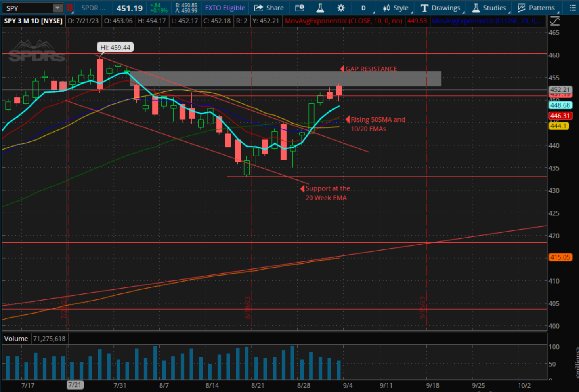Open the Drawings menu
The width and height of the screenshot is (579, 392).
point(441,8)
